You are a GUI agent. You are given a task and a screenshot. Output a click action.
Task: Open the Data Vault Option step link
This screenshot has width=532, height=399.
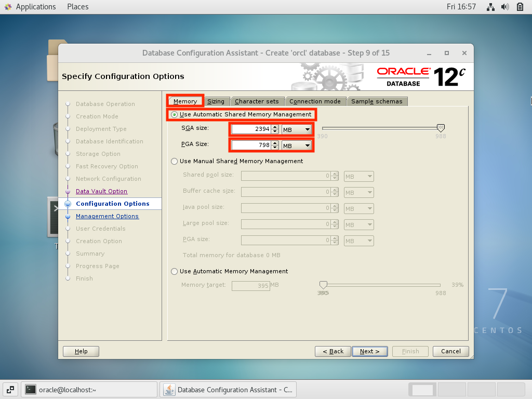(101, 191)
